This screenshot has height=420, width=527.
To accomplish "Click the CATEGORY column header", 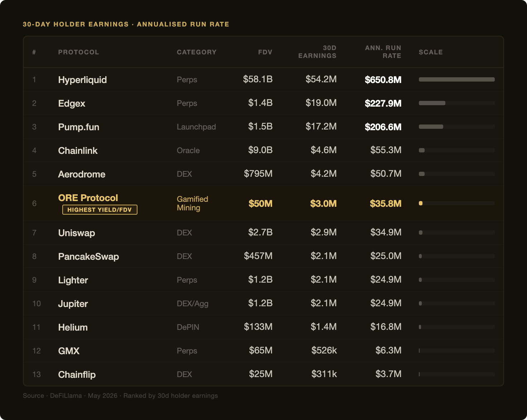I will [x=197, y=52].
